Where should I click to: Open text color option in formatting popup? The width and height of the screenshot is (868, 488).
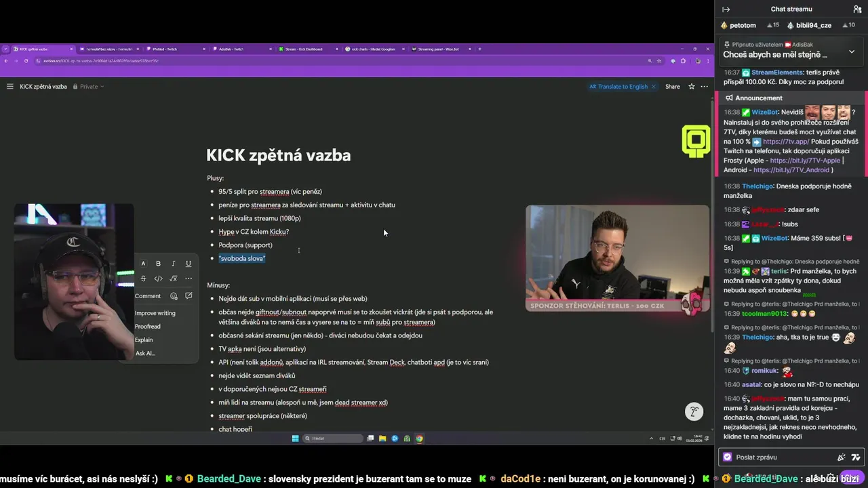coord(143,264)
